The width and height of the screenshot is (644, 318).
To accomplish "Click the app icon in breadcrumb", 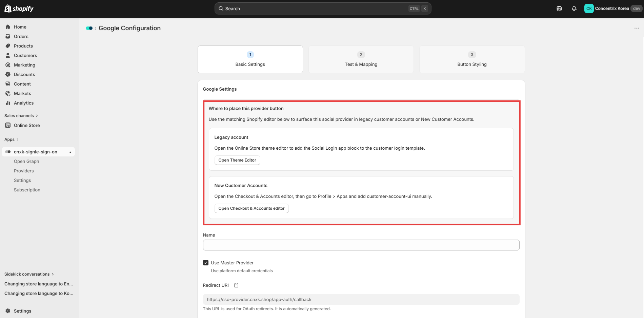I will point(89,28).
